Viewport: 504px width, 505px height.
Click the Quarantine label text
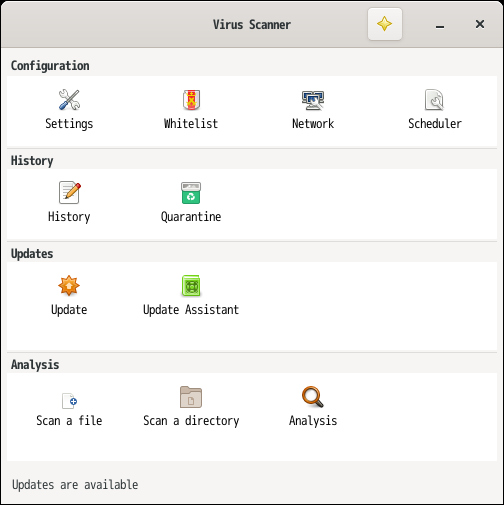tap(191, 217)
